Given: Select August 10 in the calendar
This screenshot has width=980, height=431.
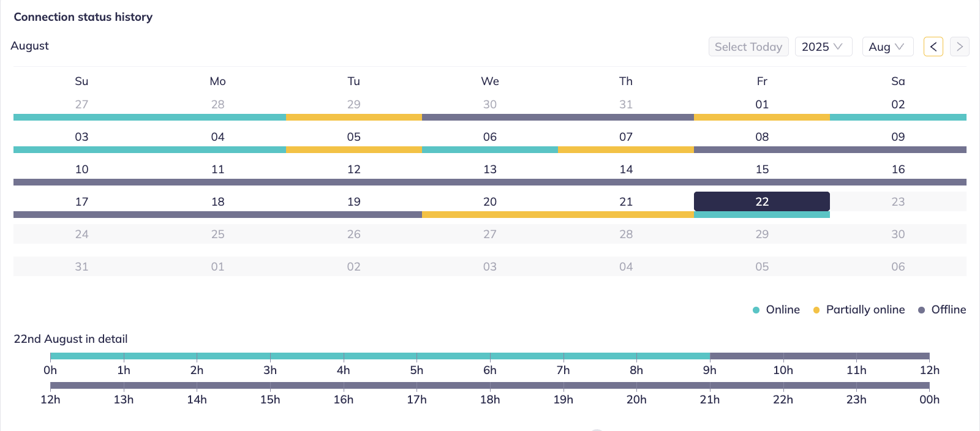Looking at the screenshot, I should click(x=81, y=169).
